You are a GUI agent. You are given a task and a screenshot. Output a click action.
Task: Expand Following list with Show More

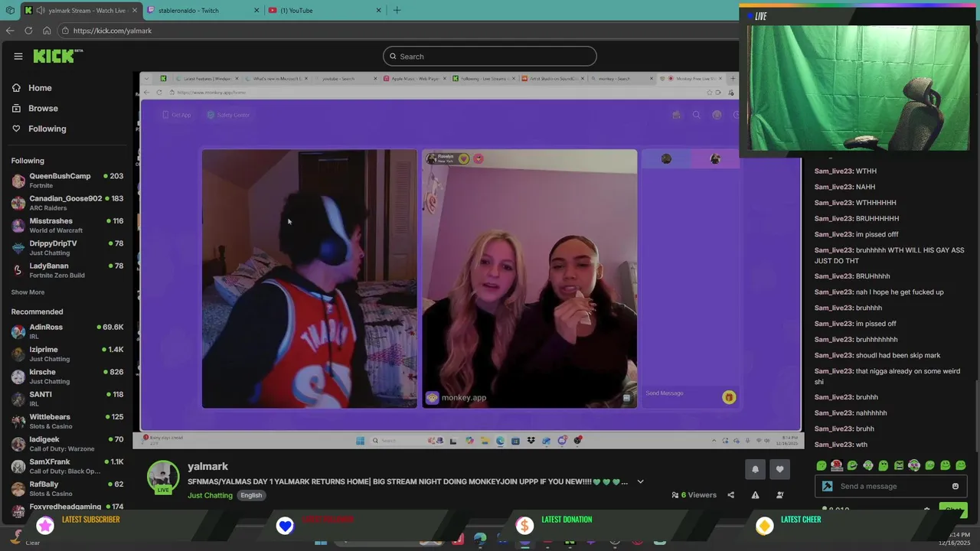coord(28,292)
